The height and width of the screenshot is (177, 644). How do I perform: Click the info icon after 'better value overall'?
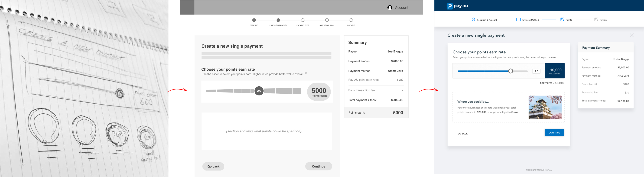pyautogui.click(x=305, y=73)
